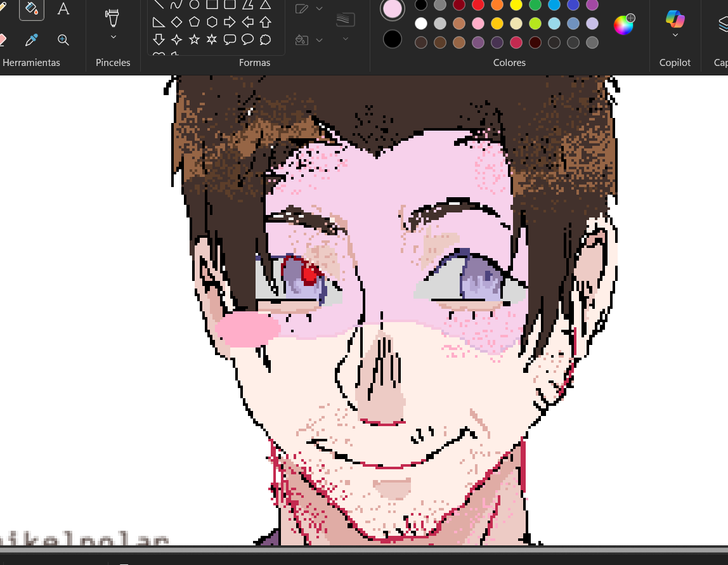
Task: Choose the yellow palette swatch
Action: pyautogui.click(x=516, y=4)
